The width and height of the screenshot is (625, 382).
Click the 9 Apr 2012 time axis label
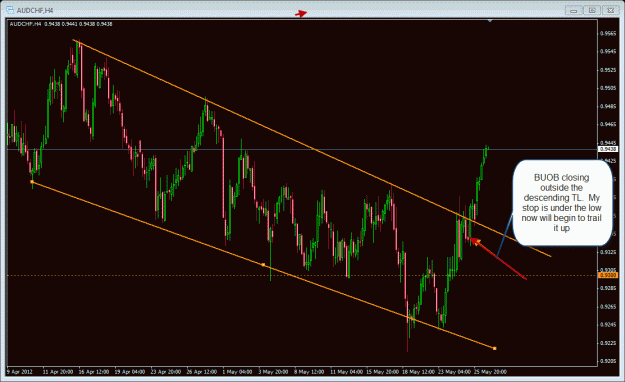(20, 372)
